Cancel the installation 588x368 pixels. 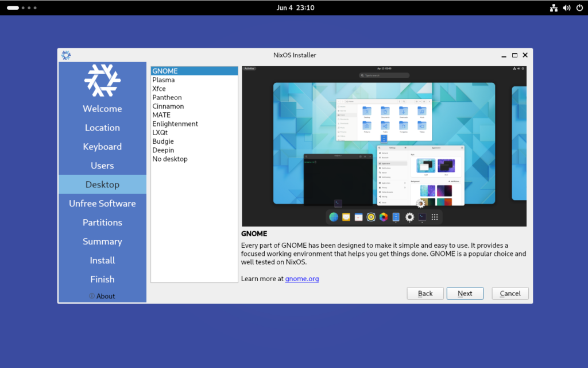point(510,293)
